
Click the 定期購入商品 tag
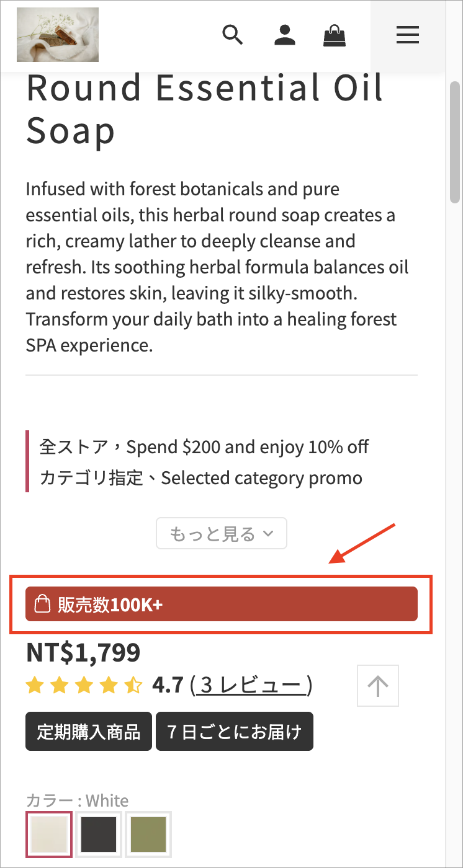click(x=89, y=732)
